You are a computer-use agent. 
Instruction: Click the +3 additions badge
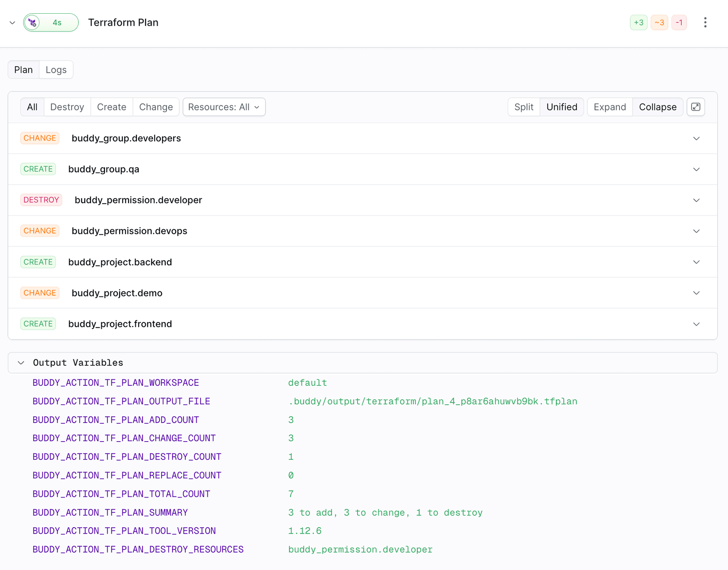pyautogui.click(x=639, y=23)
